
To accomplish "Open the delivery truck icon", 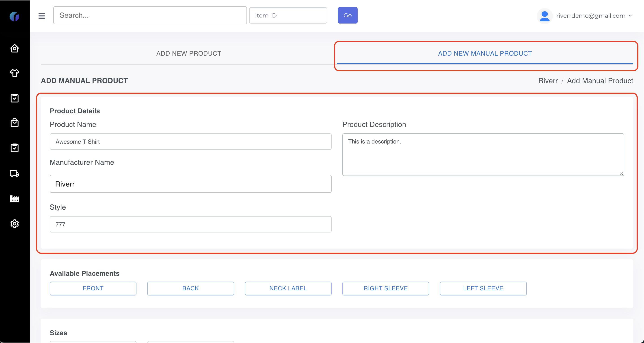I will pyautogui.click(x=15, y=173).
